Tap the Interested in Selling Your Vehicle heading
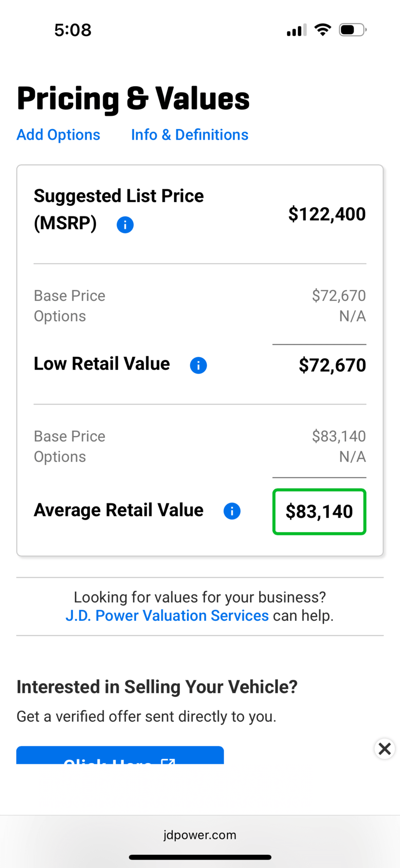The width and height of the screenshot is (400, 868). (x=157, y=687)
